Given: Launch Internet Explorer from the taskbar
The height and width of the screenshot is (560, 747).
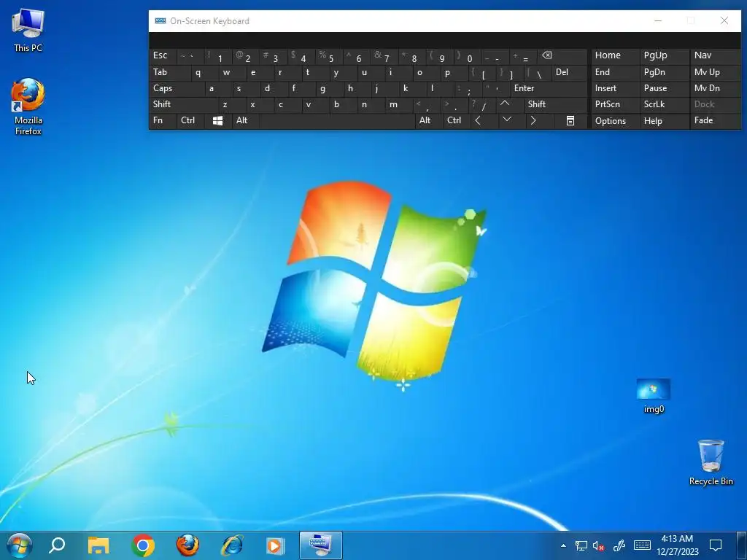Looking at the screenshot, I should click(232, 545).
